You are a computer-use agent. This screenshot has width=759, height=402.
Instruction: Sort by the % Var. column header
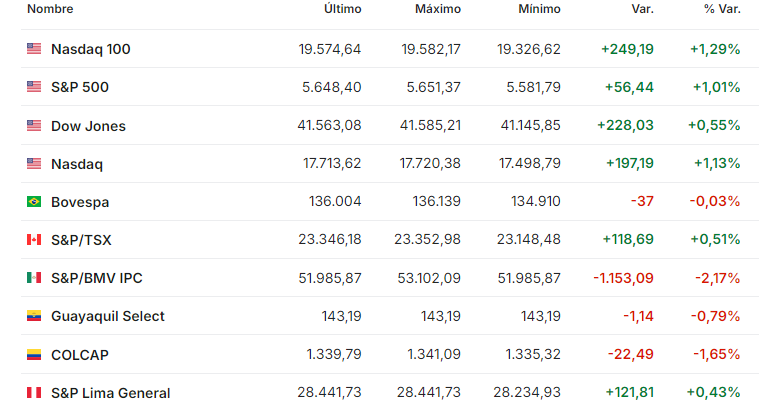722,9
